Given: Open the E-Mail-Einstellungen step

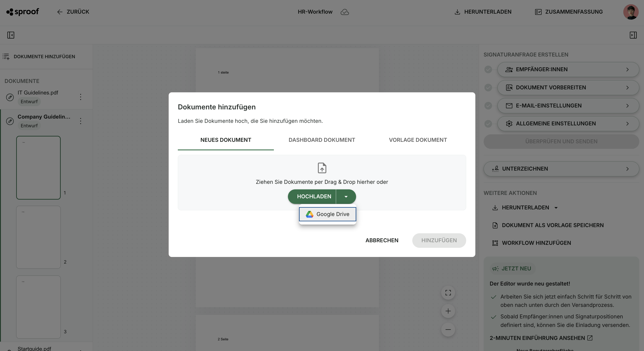Looking at the screenshot, I should [568, 106].
